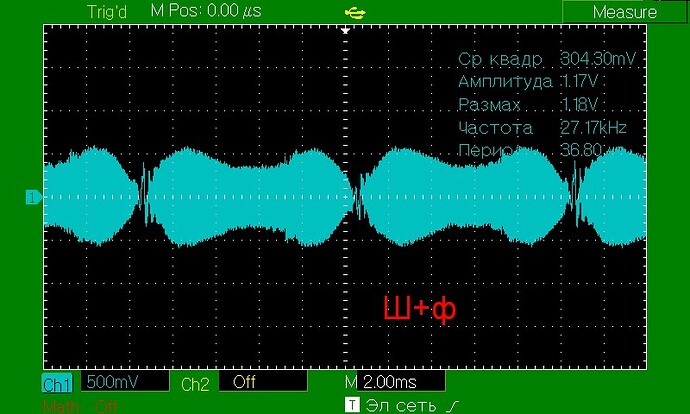Open the M 2.00ms timebase field
This screenshot has width=690, height=414.
390,383
